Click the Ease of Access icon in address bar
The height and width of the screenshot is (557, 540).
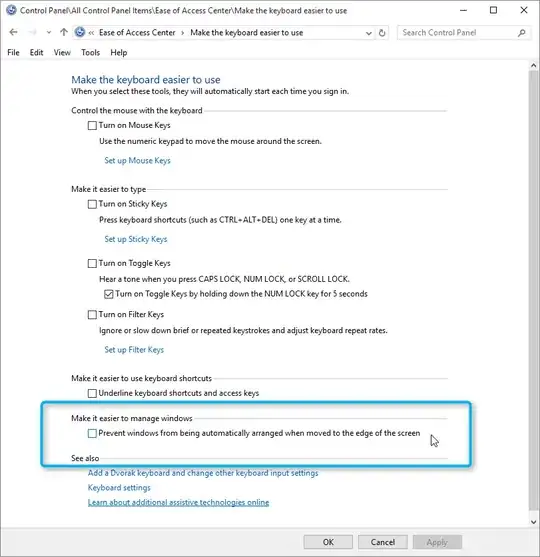[80, 32]
